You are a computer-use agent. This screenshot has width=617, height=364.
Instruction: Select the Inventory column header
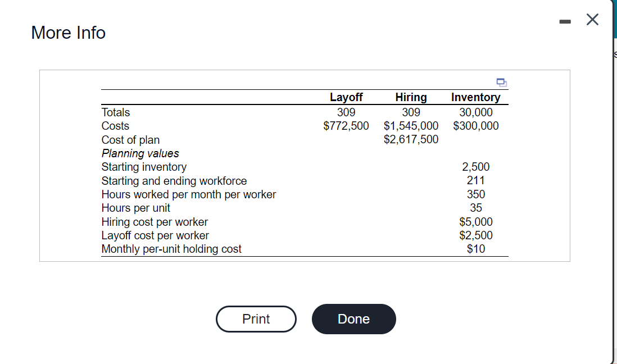pyautogui.click(x=475, y=97)
